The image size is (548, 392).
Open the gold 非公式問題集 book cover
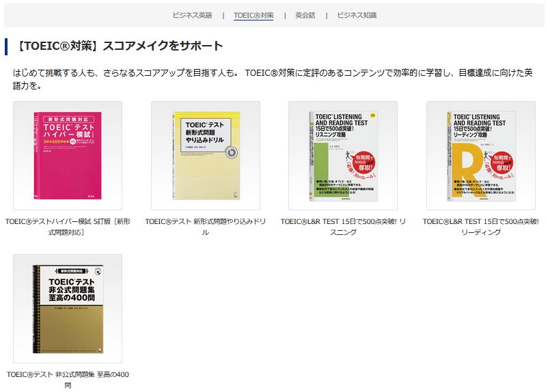point(68,309)
